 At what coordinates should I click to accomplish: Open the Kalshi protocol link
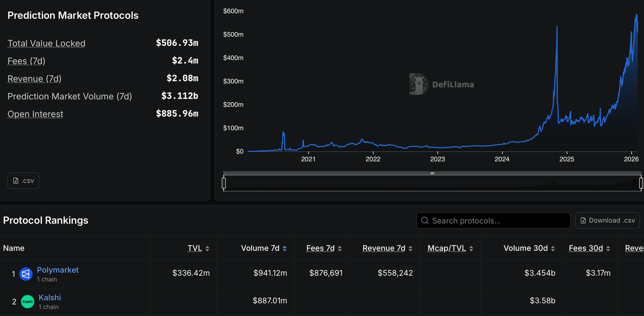coord(50,297)
